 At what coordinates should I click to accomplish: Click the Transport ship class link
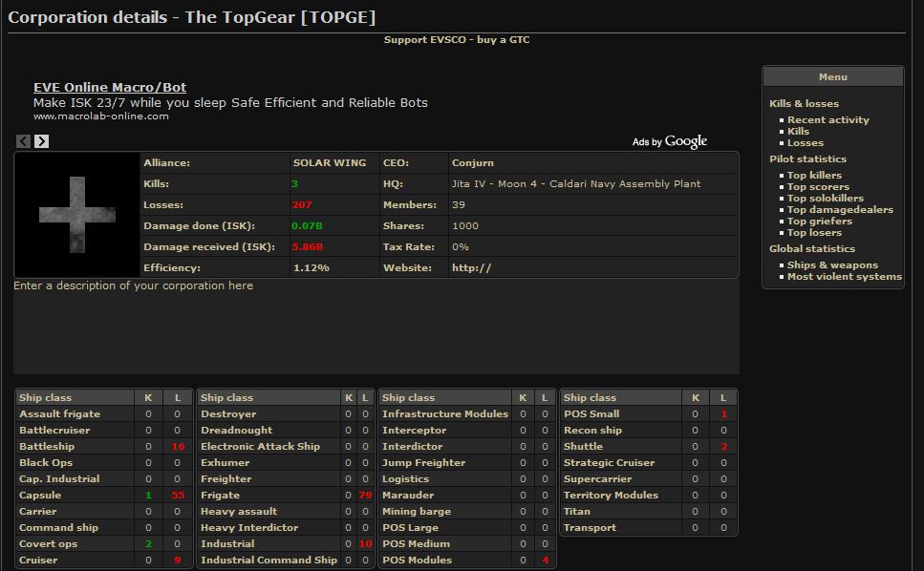[x=590, y=527]
